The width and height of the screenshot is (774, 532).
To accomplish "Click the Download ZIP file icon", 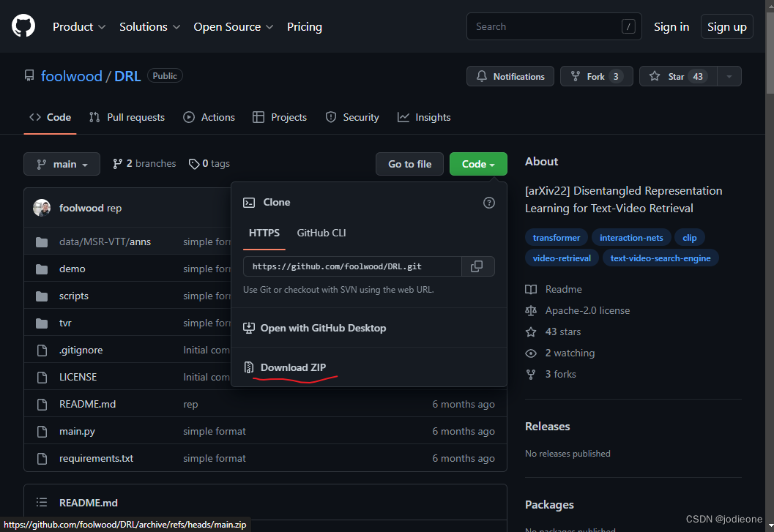I will pos(249,367).
